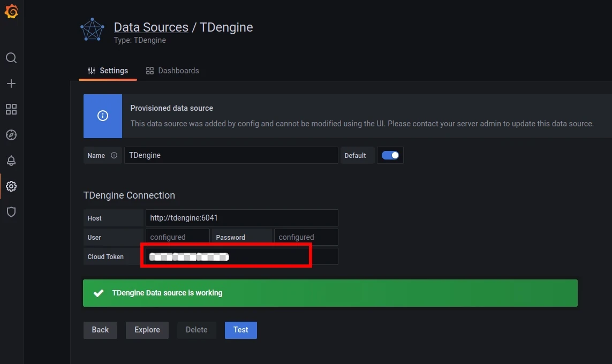This screenshot has height=364, width=612.
Task: Switch to the Settings tab
Action: point(108,71)
